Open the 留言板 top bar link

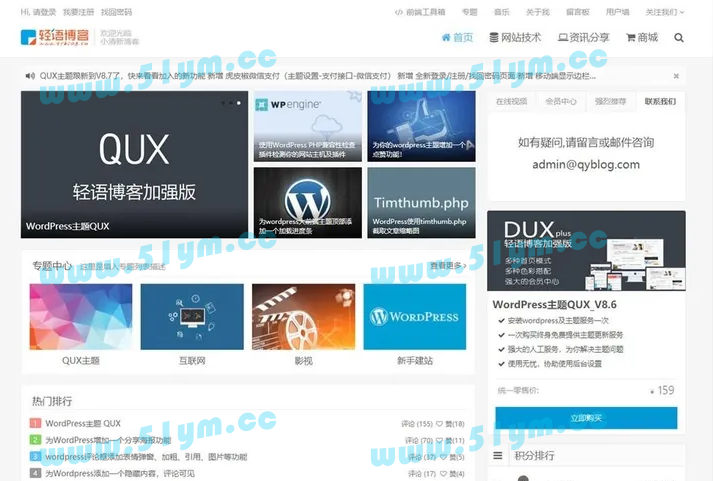point(578,12)
